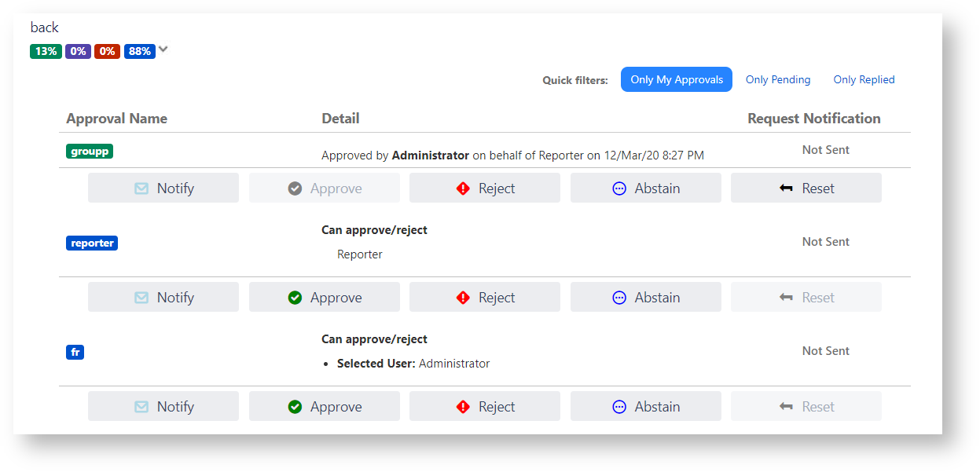Click the blue 88% pending badge
This screenshot has width=980, height=472.
[x=139, y=51]
